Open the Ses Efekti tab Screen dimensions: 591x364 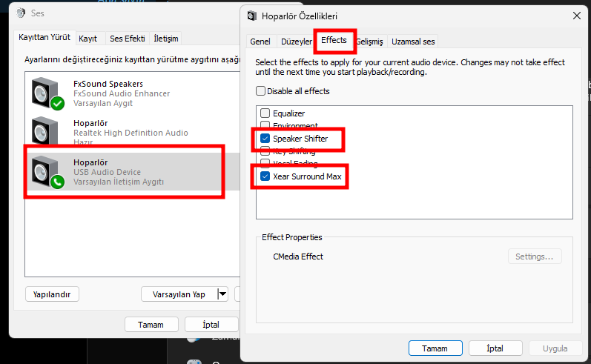(128, 39)
